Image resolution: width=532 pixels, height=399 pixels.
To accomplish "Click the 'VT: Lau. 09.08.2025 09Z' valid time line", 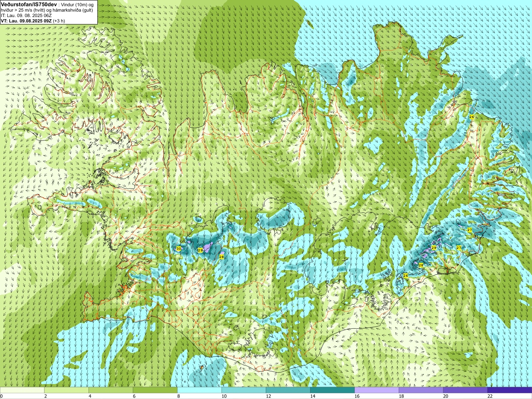I will [x=26, y=21].
